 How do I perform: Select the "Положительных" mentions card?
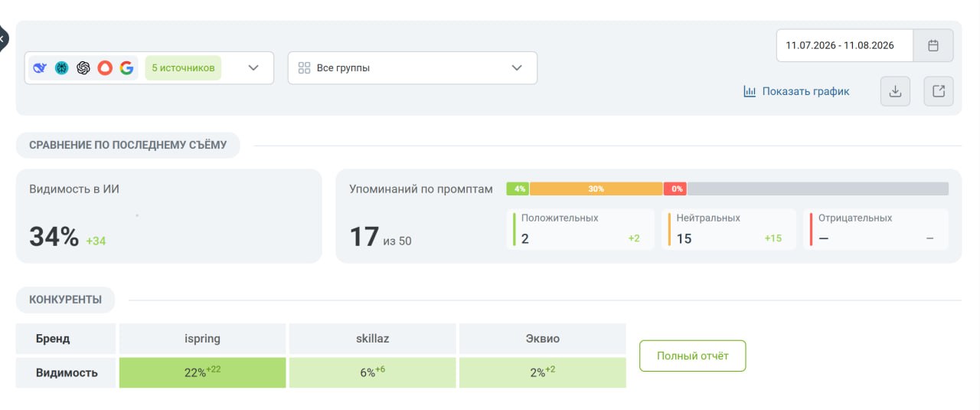coord(580,229)
